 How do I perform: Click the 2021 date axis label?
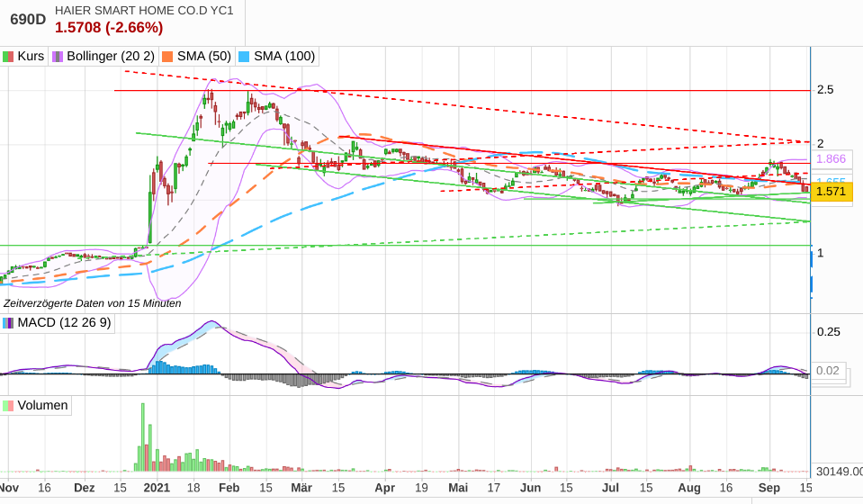click(x=157, y=488)
